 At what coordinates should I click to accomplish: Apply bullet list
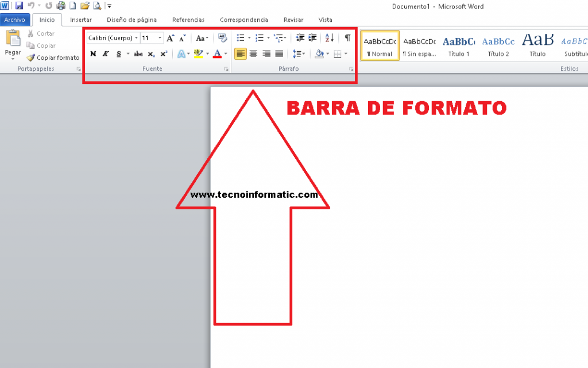tap(241, 38)
